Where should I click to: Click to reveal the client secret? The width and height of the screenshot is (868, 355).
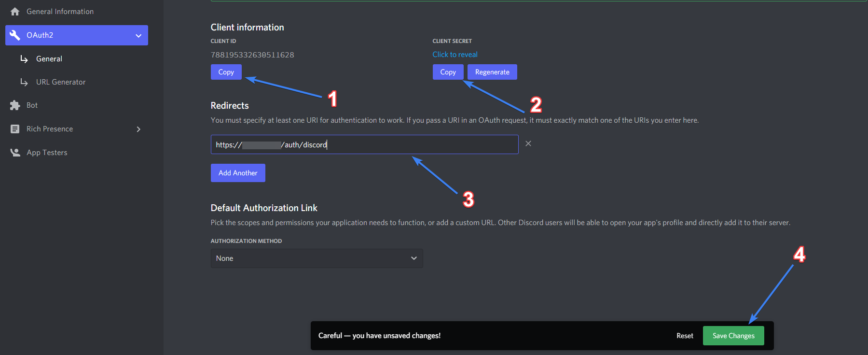click(455, 55)
